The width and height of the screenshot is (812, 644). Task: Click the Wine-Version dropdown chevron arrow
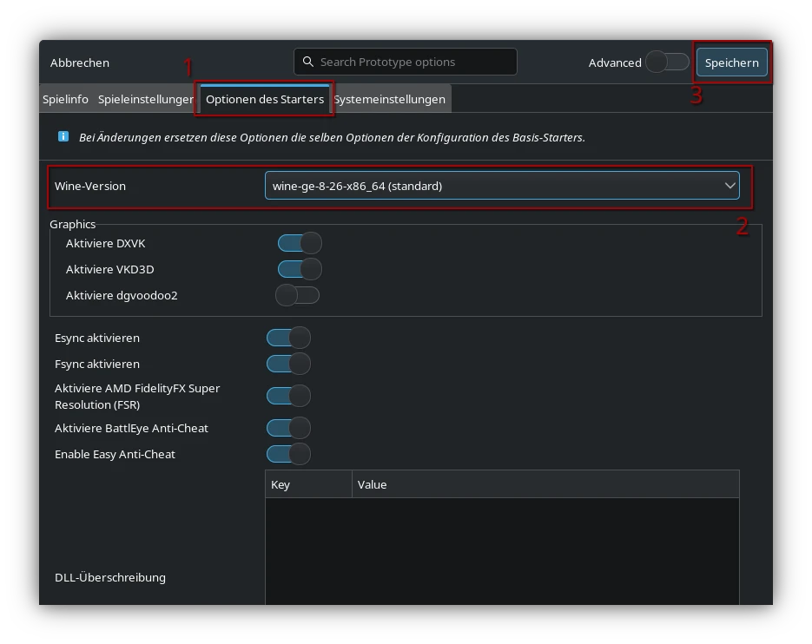729,186
